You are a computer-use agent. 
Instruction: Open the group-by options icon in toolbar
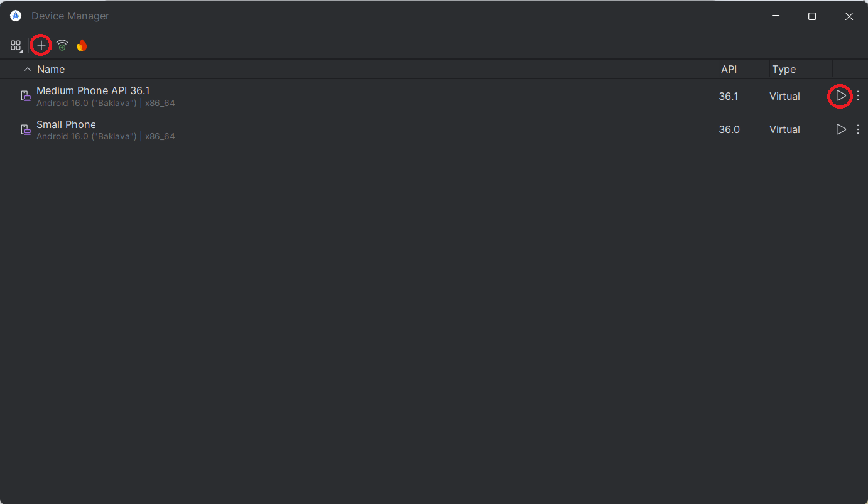point(16,45)
